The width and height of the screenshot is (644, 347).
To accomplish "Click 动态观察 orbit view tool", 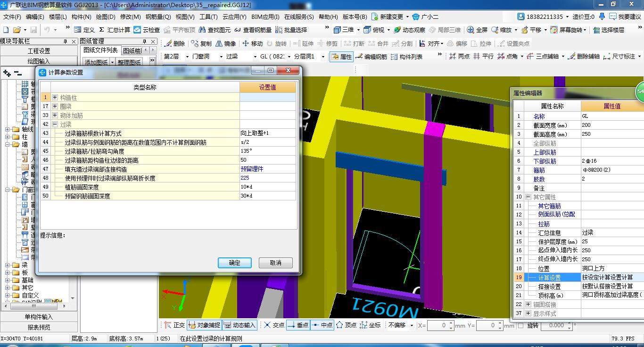I will coord(409,30).
